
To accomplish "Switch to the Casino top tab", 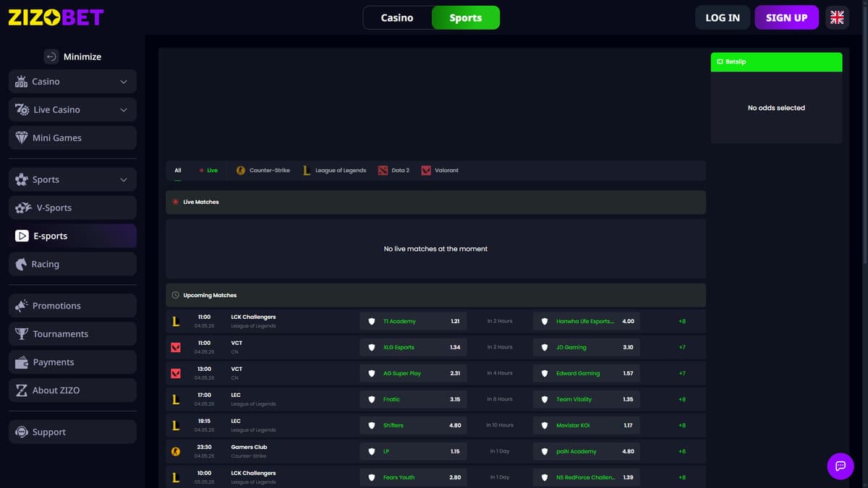I will (397, 17).
